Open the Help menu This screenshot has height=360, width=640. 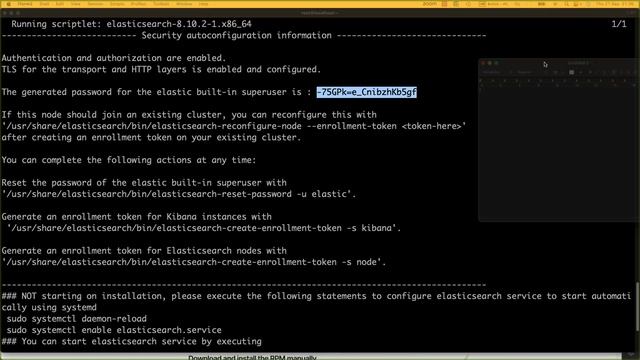[x=203, y=4]
